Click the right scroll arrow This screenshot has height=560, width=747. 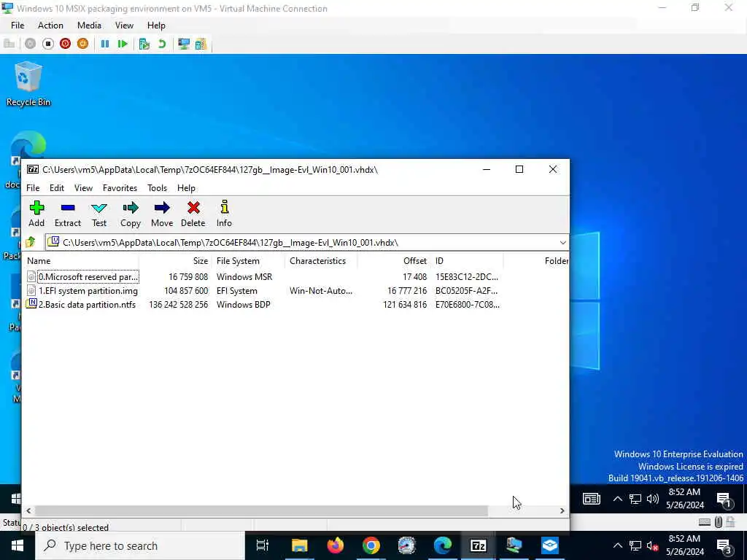click(562, 510)
